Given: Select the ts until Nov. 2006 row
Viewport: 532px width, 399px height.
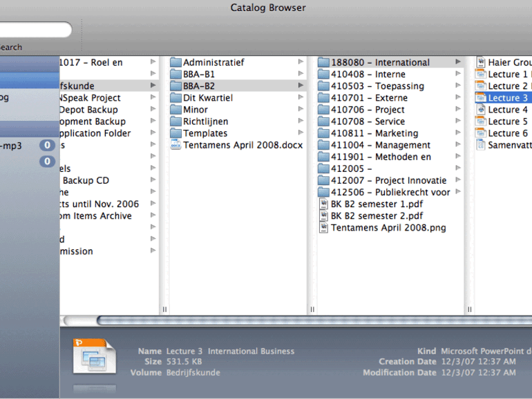Looking at the screenshot, I should pos(109,204).
